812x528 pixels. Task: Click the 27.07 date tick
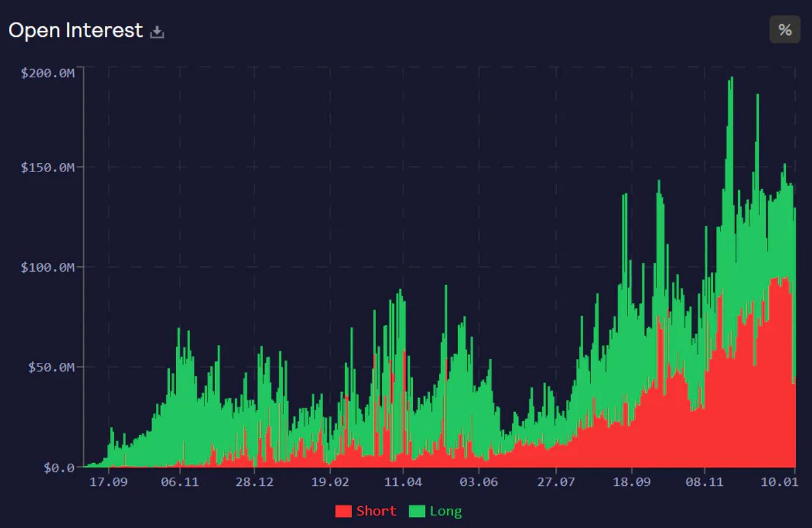tap(556, 482)
